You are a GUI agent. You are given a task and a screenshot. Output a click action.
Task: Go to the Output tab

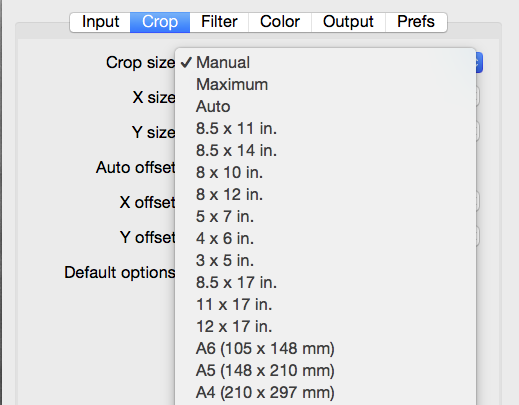[x=348, y=22]
